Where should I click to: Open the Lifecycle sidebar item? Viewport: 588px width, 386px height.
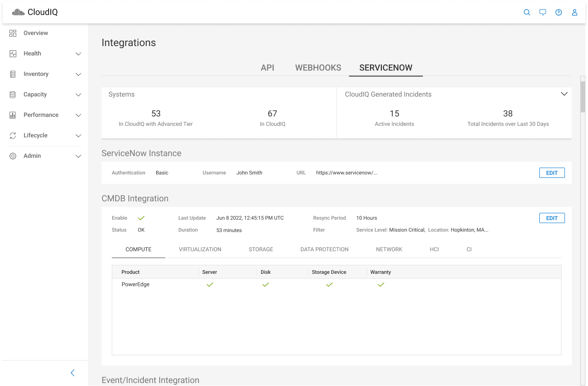35,136
